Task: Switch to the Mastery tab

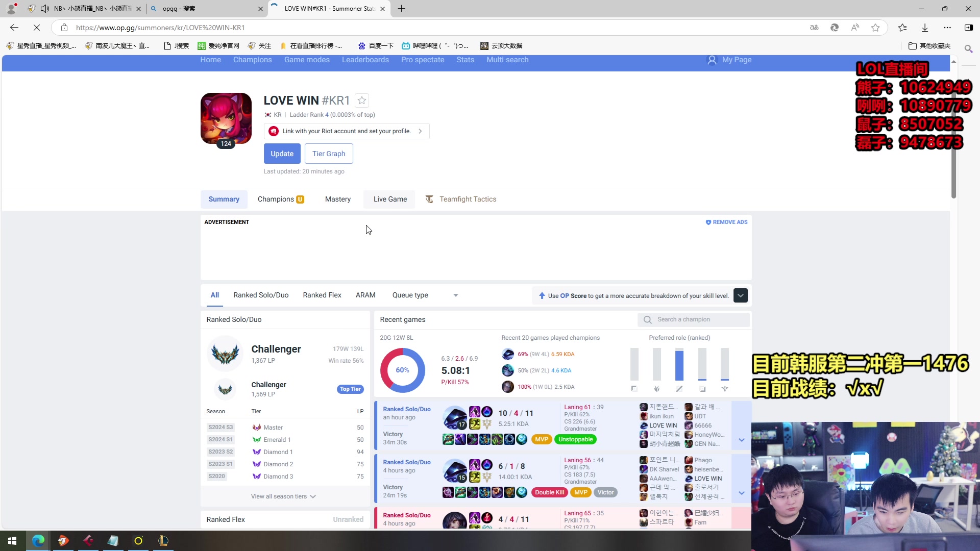Action: click(337, 199)
